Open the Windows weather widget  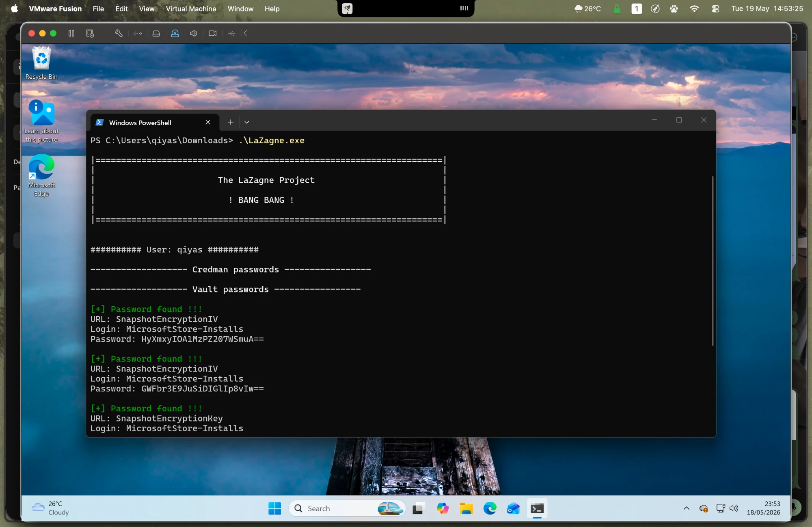(x=50, y=508)
